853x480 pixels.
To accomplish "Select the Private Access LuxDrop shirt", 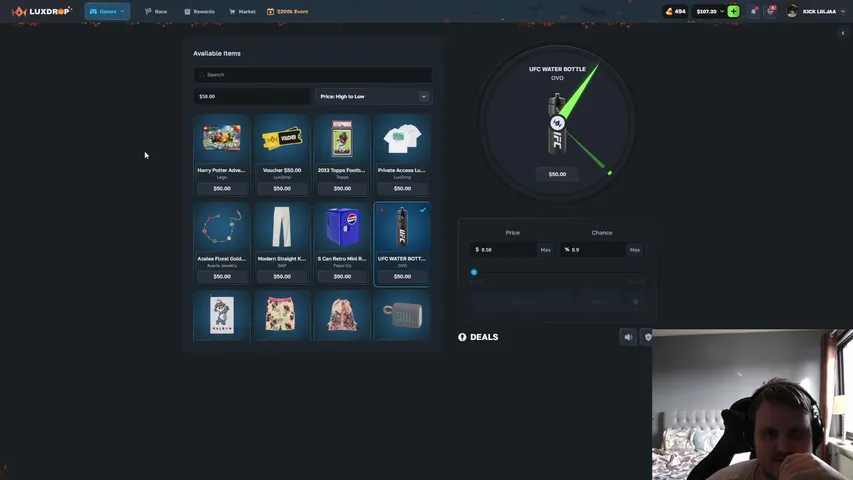I will point(402,156).
